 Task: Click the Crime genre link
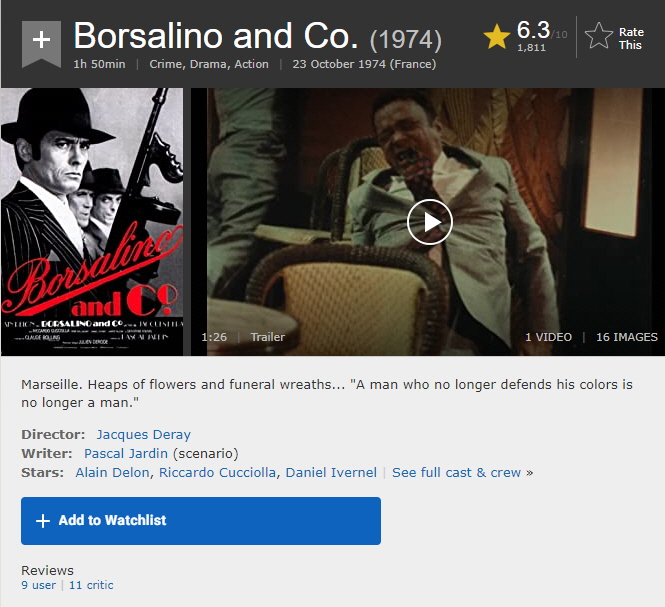click(x=167, y=64)
